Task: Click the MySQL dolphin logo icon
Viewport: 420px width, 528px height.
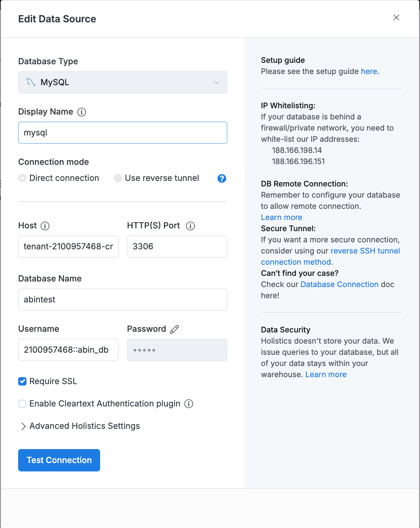Action: pyautogui.click(x=31, y=82)
